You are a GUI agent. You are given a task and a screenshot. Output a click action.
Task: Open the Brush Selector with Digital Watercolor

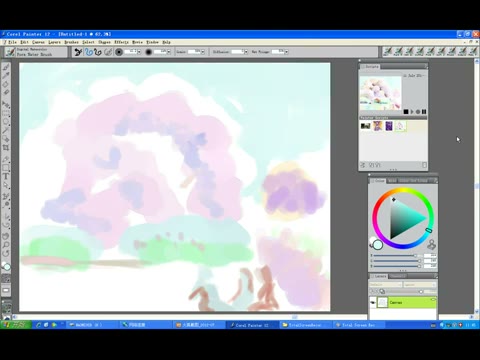pos(35,52)
